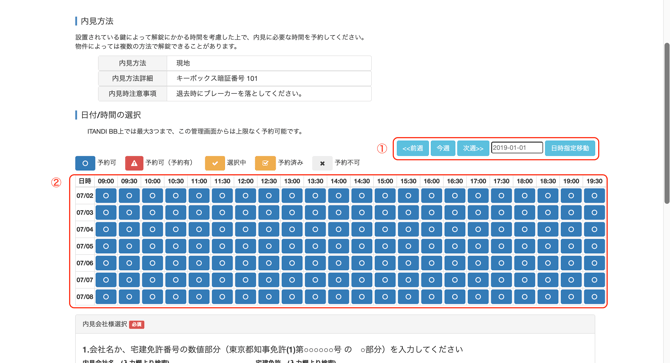Go to previous week with <<前週 button
This screenshot has width=670, height=363.
click(x=412, y=148)
